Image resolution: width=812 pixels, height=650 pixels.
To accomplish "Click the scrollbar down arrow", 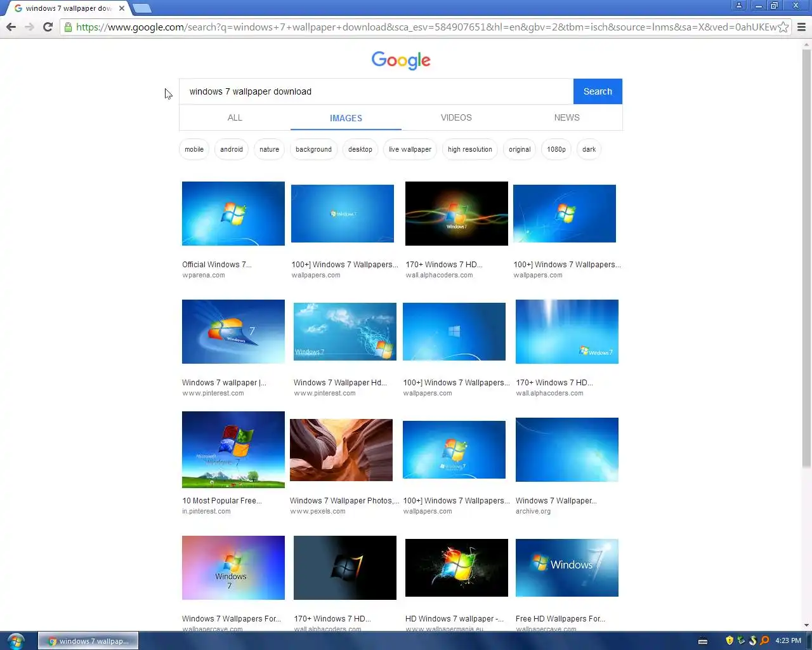I will pos(806,626).
